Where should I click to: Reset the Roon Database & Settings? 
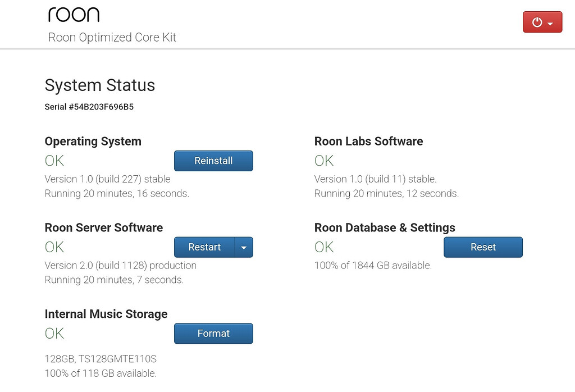pyautogui.click(x=483, y=247)
